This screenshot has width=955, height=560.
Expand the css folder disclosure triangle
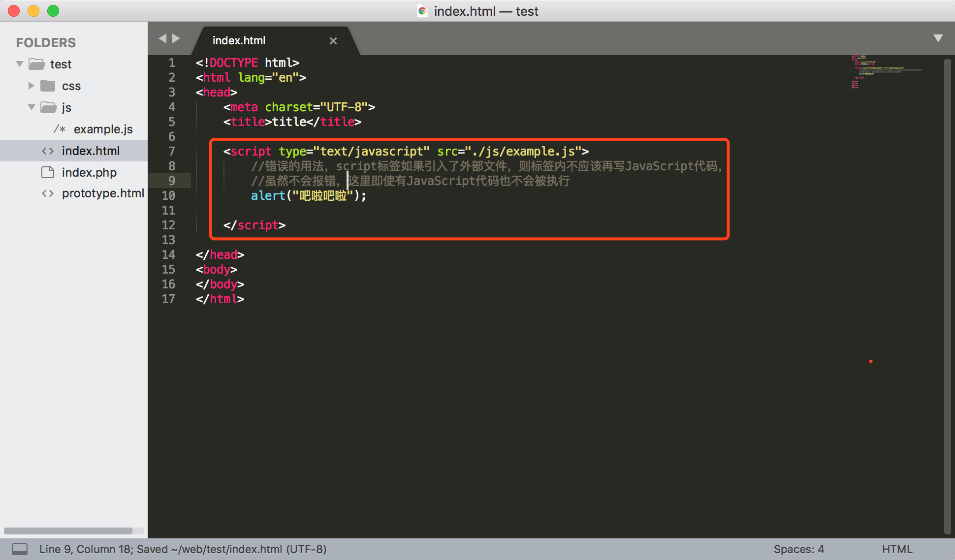coord(31,86)
